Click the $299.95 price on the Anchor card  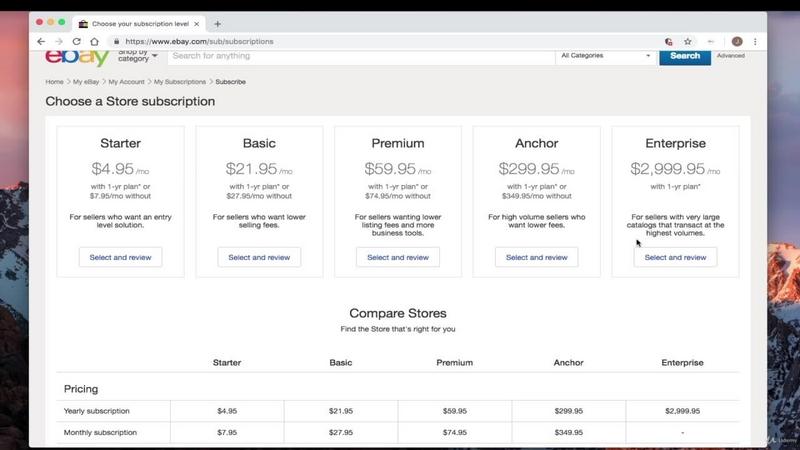(529, 168)
